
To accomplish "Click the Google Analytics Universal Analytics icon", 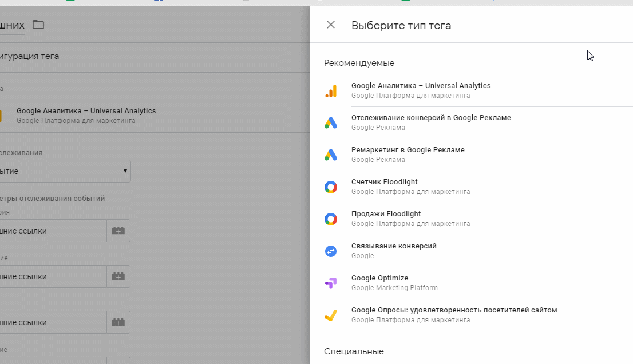I will 331,91.
